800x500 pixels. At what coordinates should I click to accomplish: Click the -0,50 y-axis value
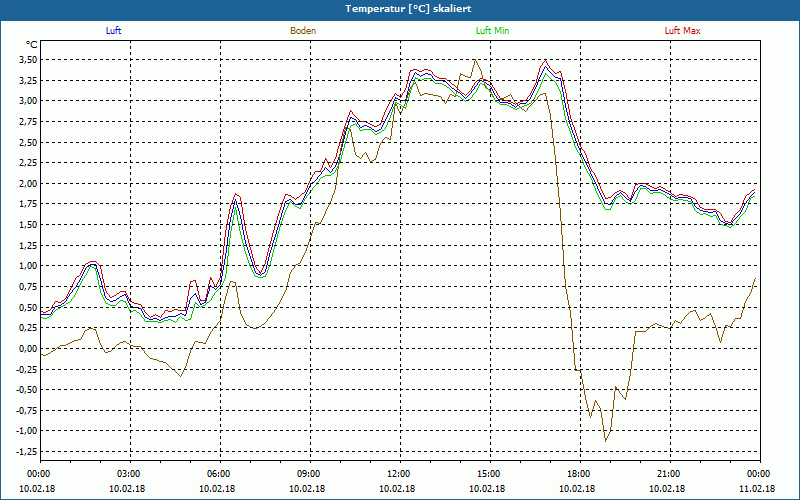tap(26, 390)
